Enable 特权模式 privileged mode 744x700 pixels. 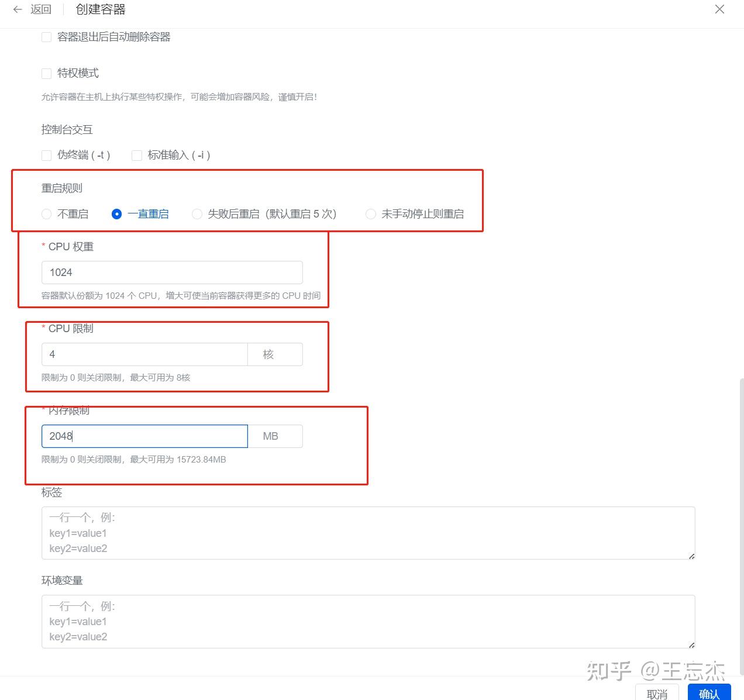[46, 73]
